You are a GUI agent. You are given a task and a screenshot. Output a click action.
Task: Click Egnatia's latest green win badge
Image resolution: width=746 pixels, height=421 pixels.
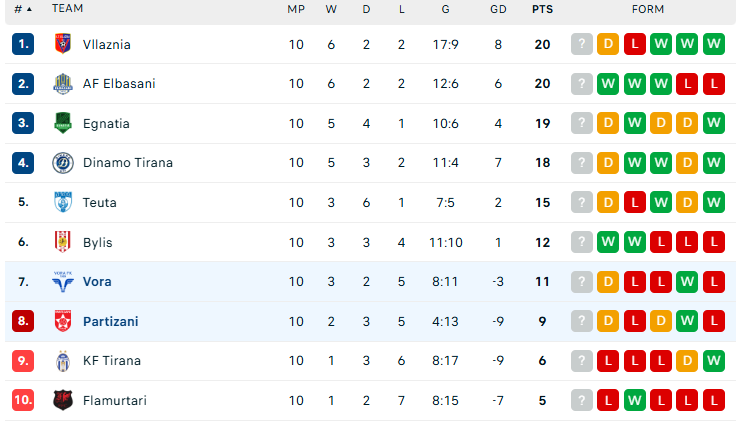point(714,123)
